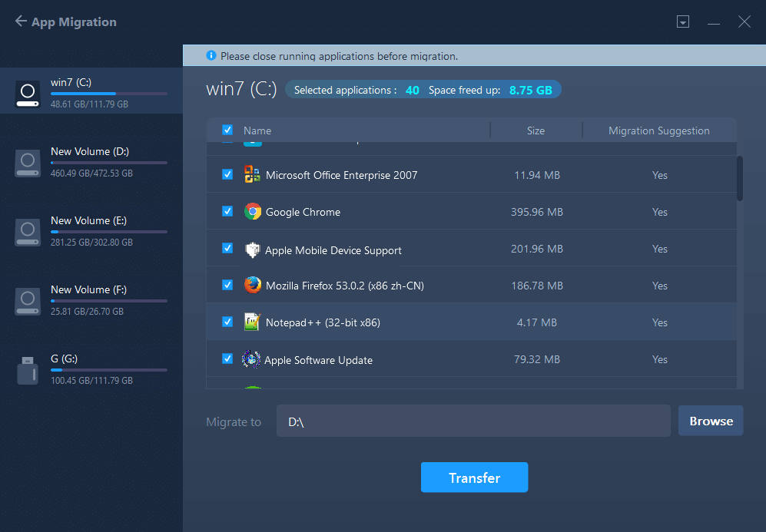Click the info icon in the notice bar
Viewport: 766px width, 532px height.
point(211,55)
